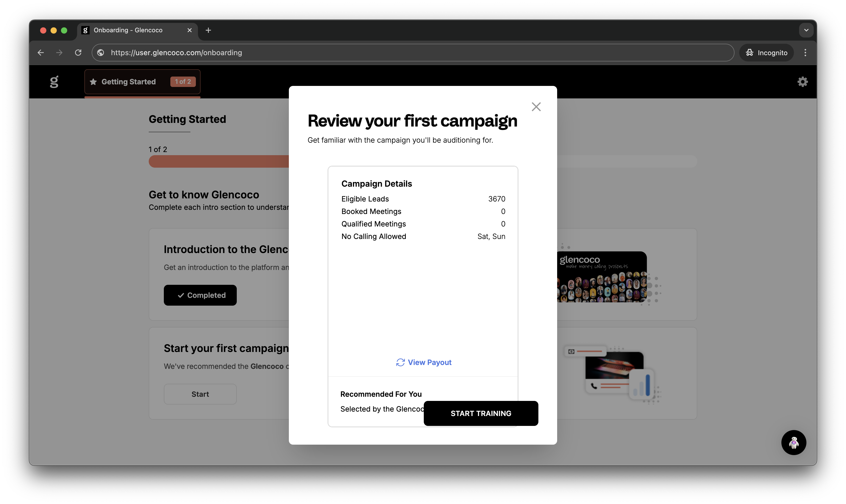Click the Completed button
Viewport: 846px width, 504px height.
[x=200, y=295]
